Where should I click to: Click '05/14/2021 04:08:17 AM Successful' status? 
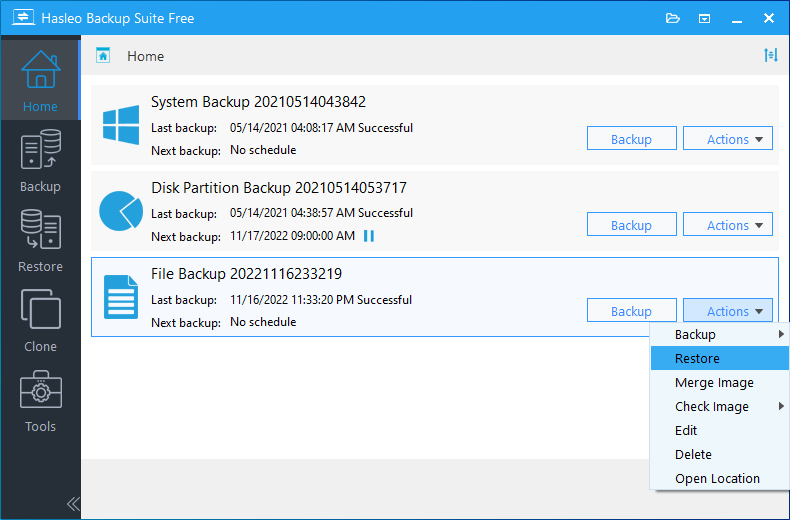pos(321,127)
